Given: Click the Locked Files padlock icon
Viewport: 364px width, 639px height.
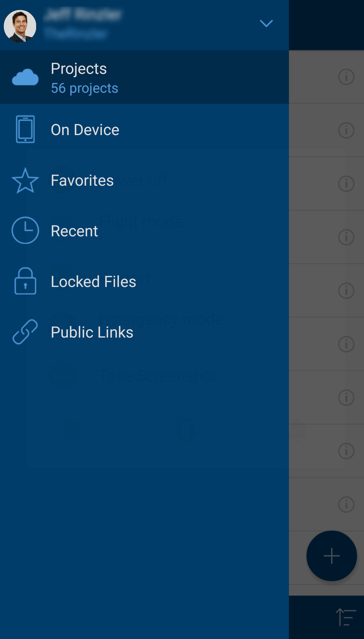Looking at the screenshot, I should click(x=25, y=281).
